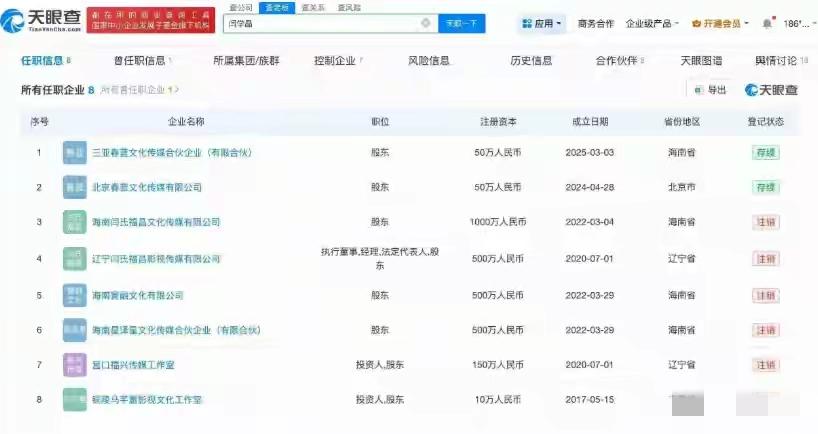Screen dimensions: 818x434
Task: Open the company name link in row 5
Action: click(x=137, y=295)
